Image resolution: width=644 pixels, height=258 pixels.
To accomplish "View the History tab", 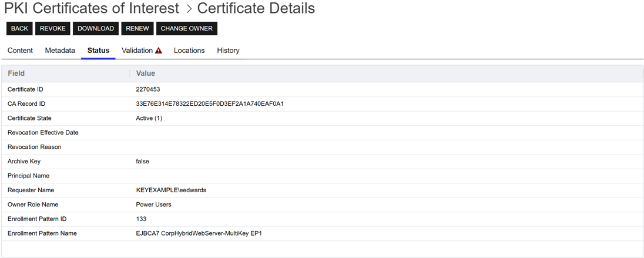I will (x=228, y=51).
